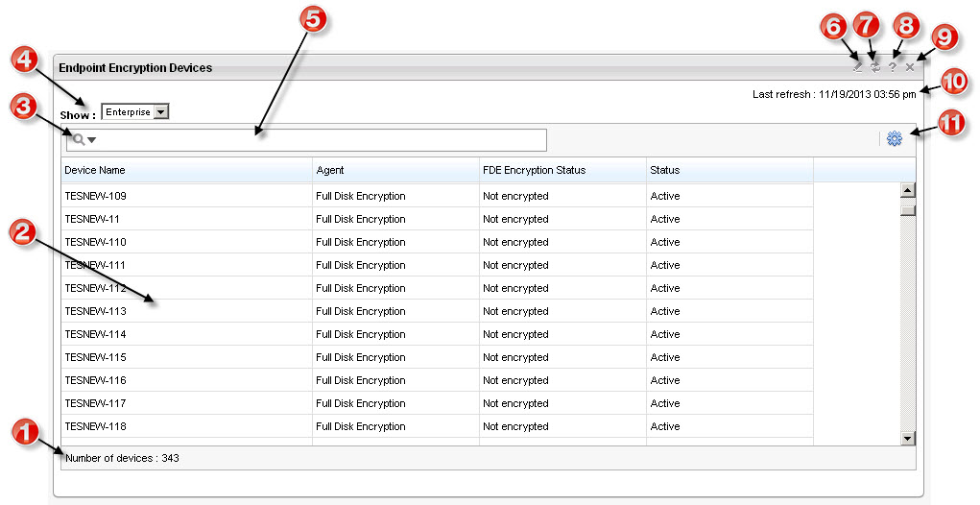Open the blue gear settings icon
This screenshot has width=980, height=505.
[x=895, y=139]
